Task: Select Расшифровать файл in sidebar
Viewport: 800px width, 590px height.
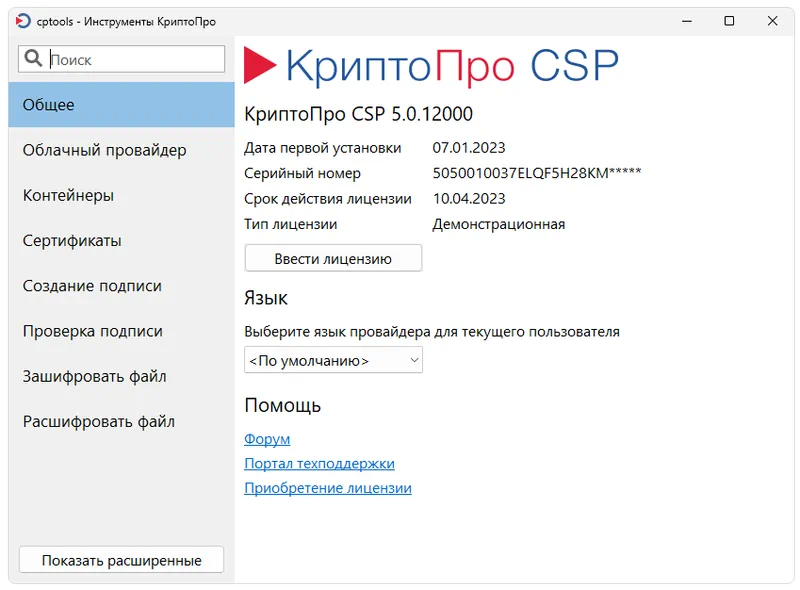Action: 121,422
